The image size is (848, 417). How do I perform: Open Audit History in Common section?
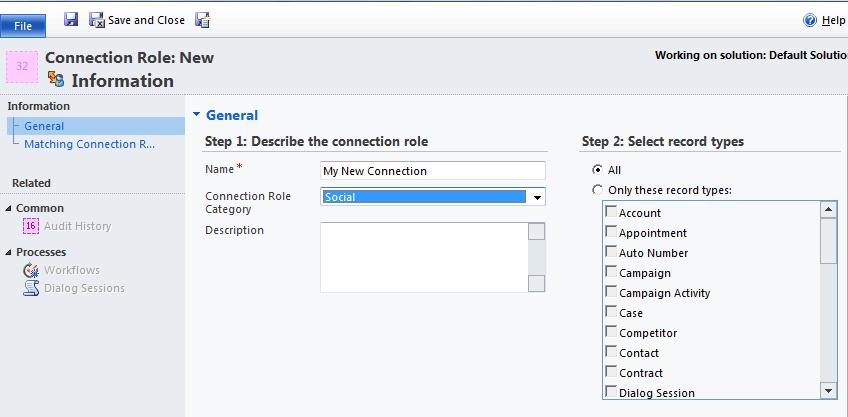77,226
